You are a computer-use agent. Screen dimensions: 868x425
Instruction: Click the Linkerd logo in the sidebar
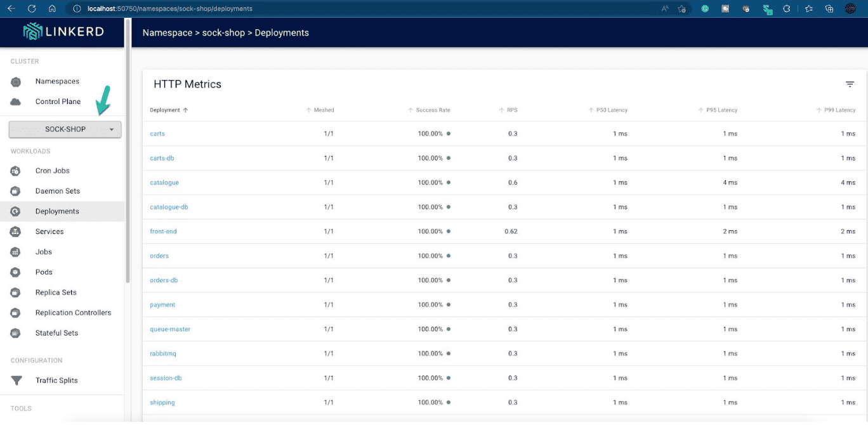63,32
